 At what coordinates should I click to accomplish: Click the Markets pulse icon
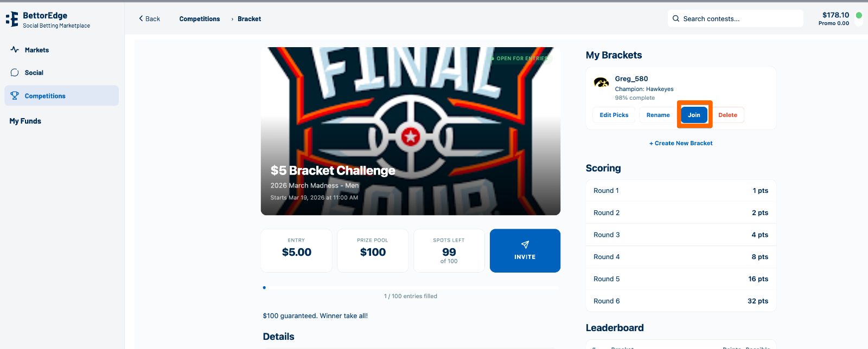(x=15, y=50)
